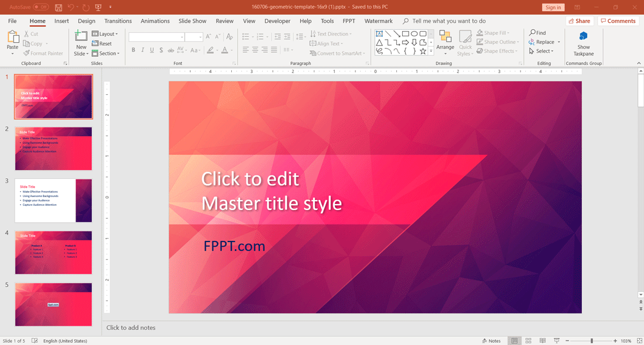This screenshot has height=345, width=644.
Task: Select slide 3 thumbnail in the panel
Action: tap(53, 200)
